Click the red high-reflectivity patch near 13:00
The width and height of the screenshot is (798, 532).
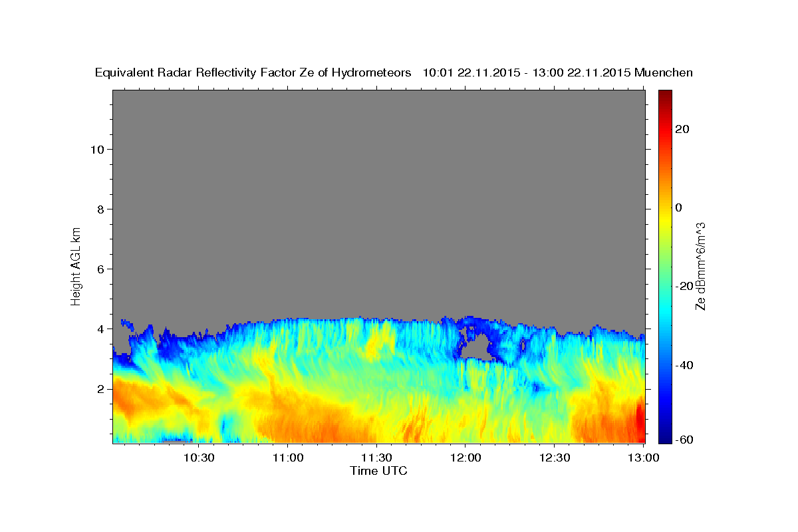point(641,419)
